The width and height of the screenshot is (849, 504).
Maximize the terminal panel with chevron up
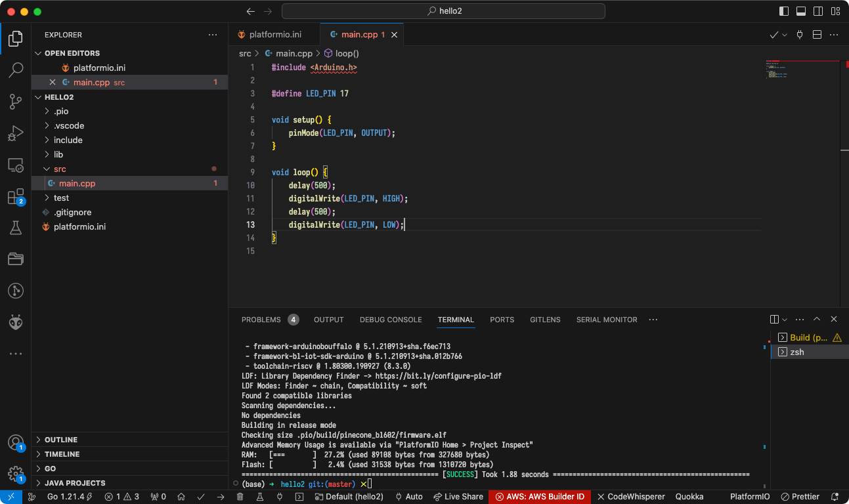coord(817,319)
